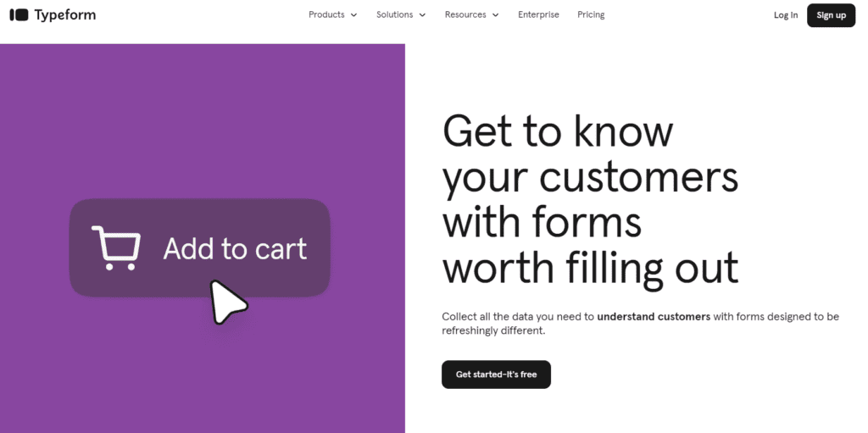The image size is (868, 433).
Task: Click the Log in link
Action: tap(785, 15)
